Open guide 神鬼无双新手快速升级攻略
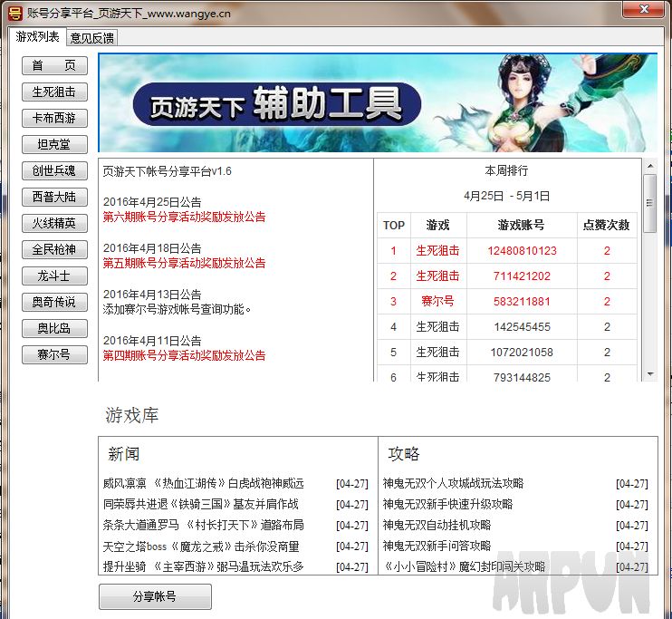Viewport: 672px width, 619px height. pos(448,505)
